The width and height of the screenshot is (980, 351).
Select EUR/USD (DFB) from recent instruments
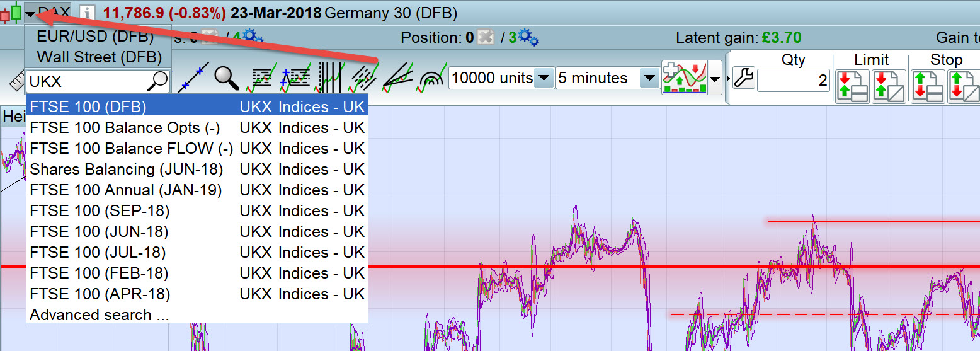[x=95, y=36]
